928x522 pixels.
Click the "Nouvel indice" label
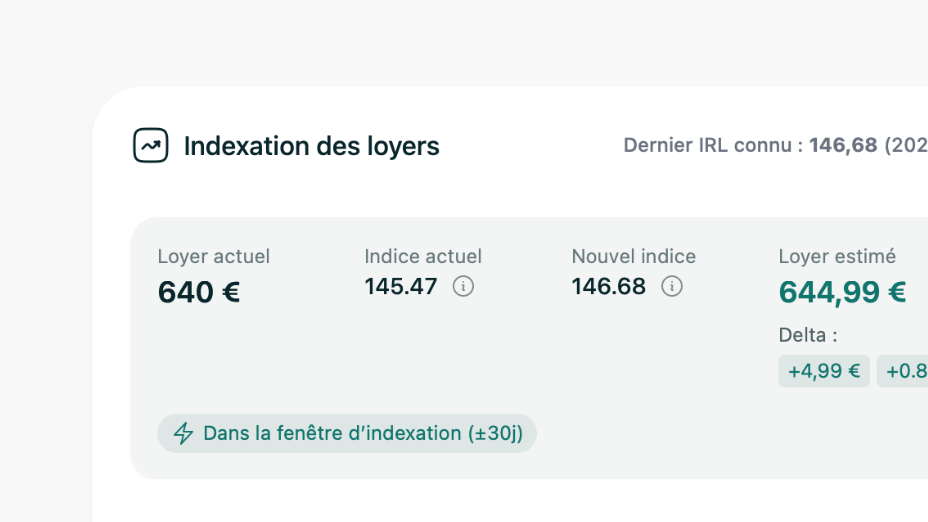(633, 257)
